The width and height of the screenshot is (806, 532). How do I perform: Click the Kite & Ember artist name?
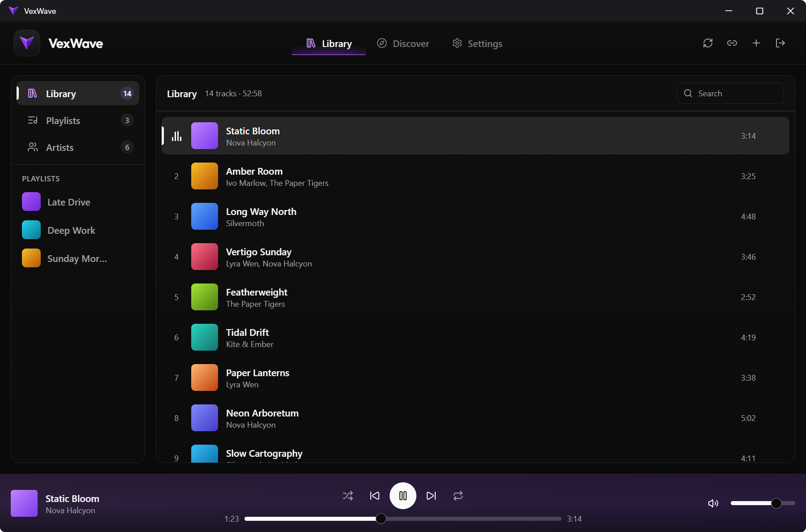249,344
